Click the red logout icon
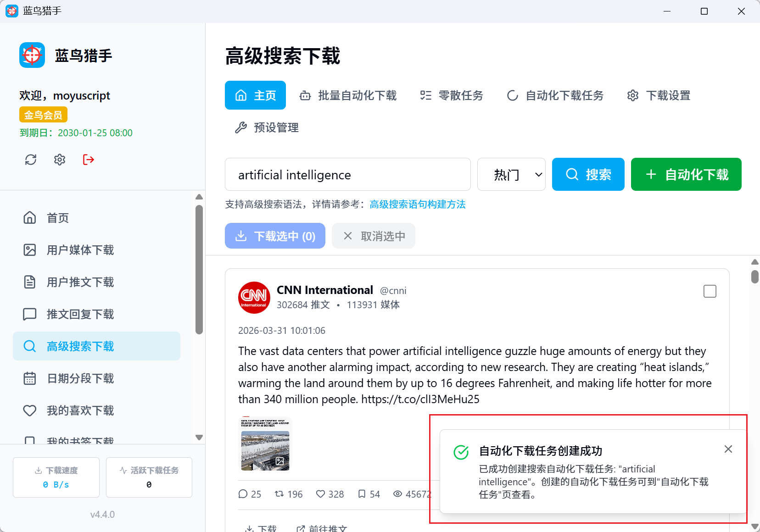The width and height of the screenshot is (760, 532). click(x=89, y=160)
